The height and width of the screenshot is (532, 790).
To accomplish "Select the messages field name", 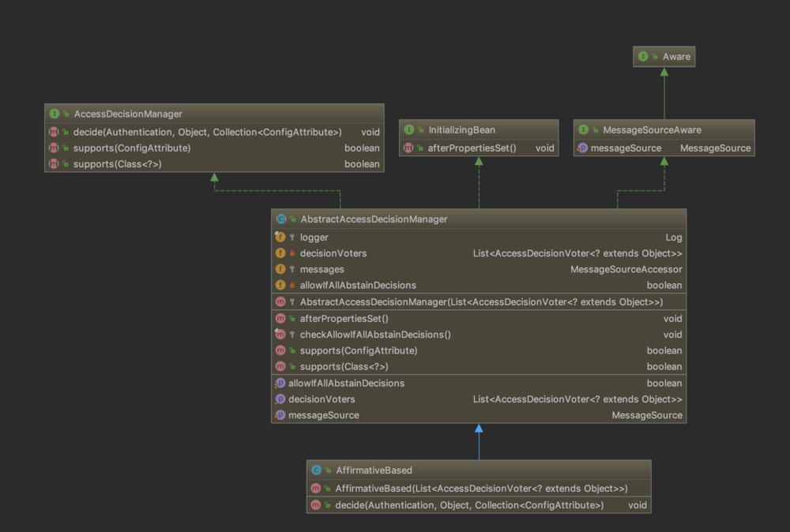I will [x=322, y=270].
